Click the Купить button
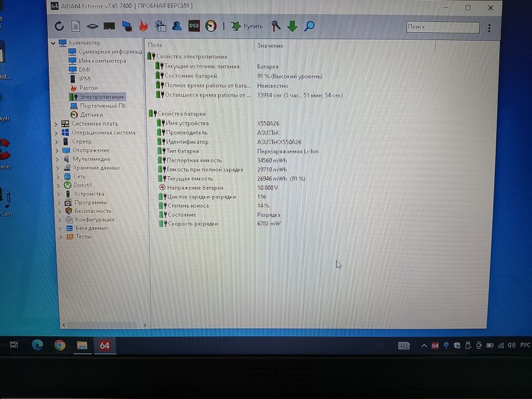Screen dimensions: 532x399 (x=247, y=26)
